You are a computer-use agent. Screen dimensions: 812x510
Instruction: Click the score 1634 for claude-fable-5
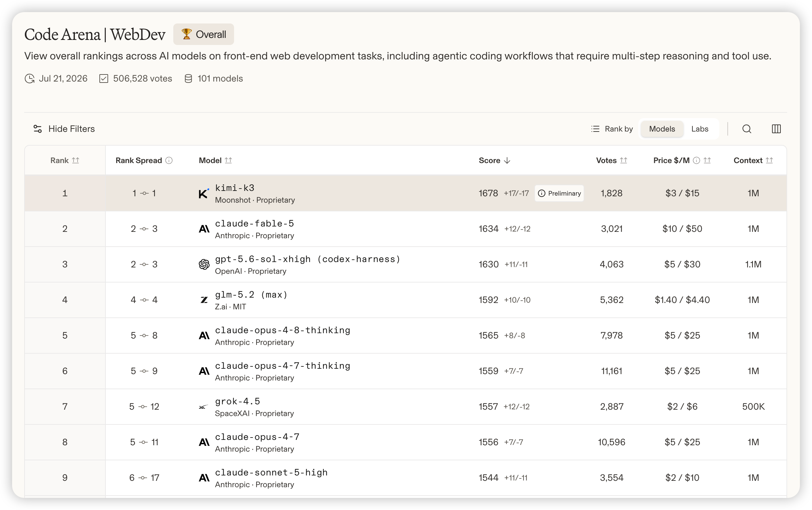(489, 229)
